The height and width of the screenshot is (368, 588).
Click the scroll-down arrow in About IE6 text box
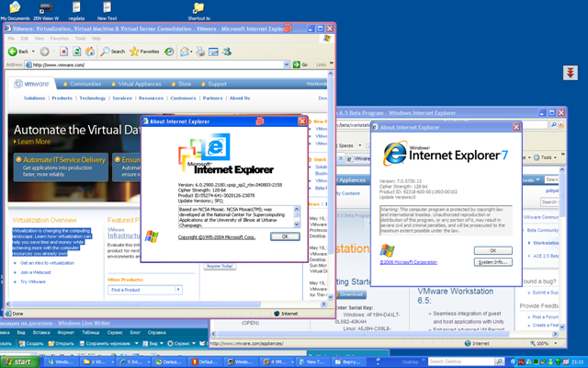tap(296, 224)
